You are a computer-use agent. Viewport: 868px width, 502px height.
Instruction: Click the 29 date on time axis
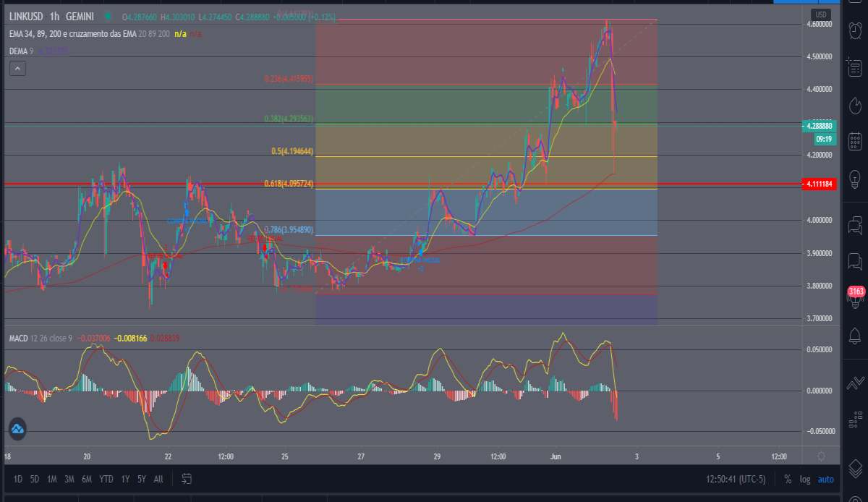(437, 456)
